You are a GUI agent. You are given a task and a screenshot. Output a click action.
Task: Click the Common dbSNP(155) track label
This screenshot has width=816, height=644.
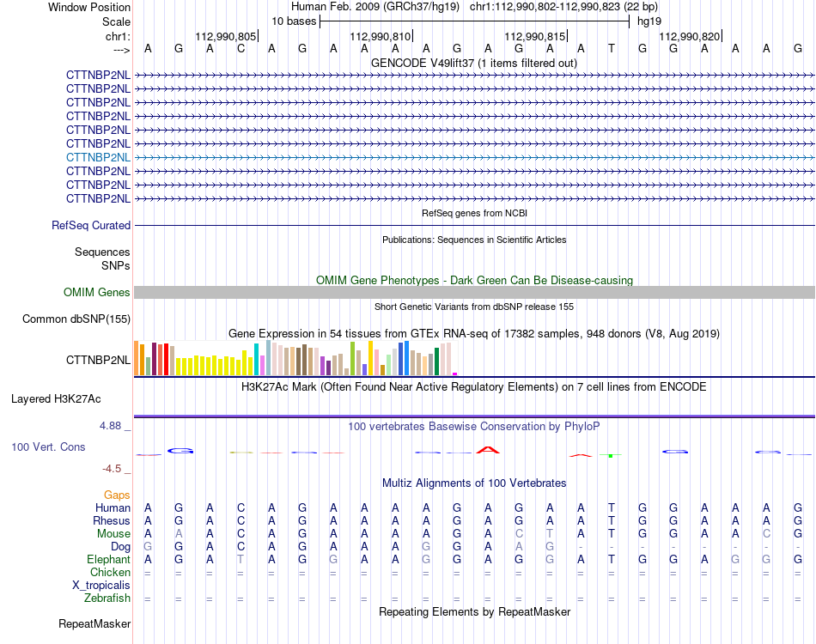tap(76, 319)
